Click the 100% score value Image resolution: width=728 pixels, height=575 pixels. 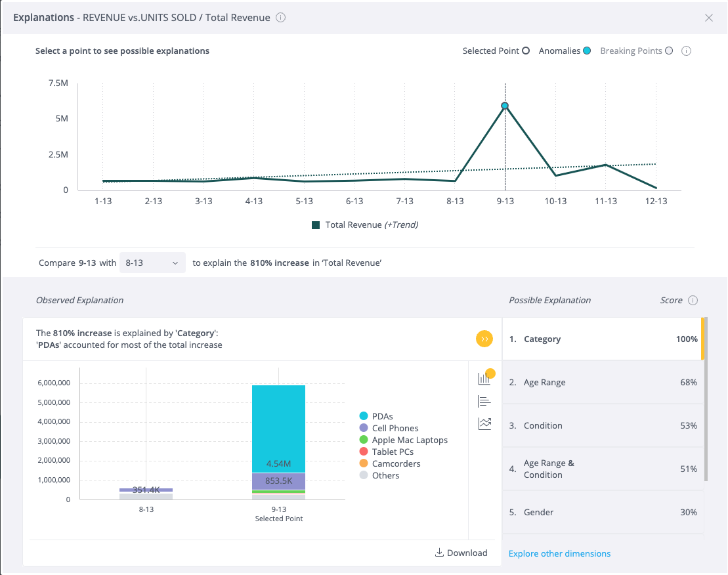[x=687, y=339]
